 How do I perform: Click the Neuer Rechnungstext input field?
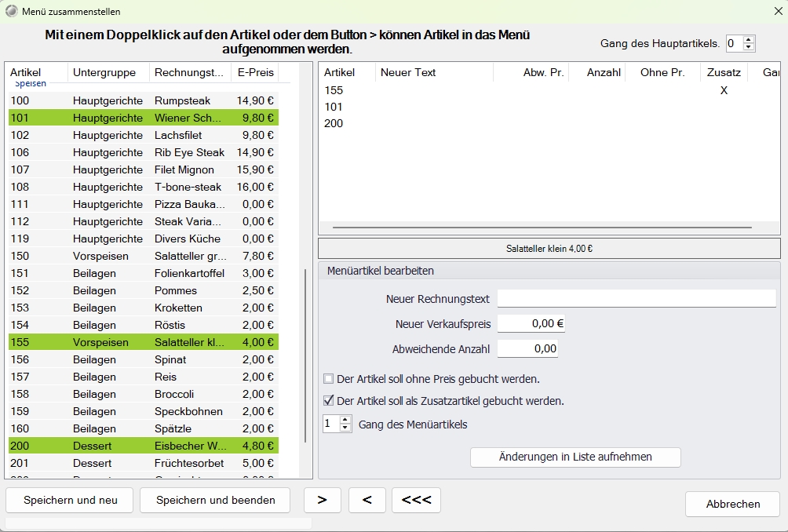pos(637,298)
